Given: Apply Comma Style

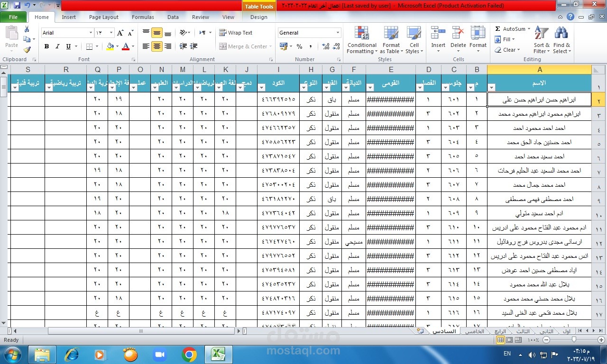Looking at the screenshot, I should tap(311, 46).
